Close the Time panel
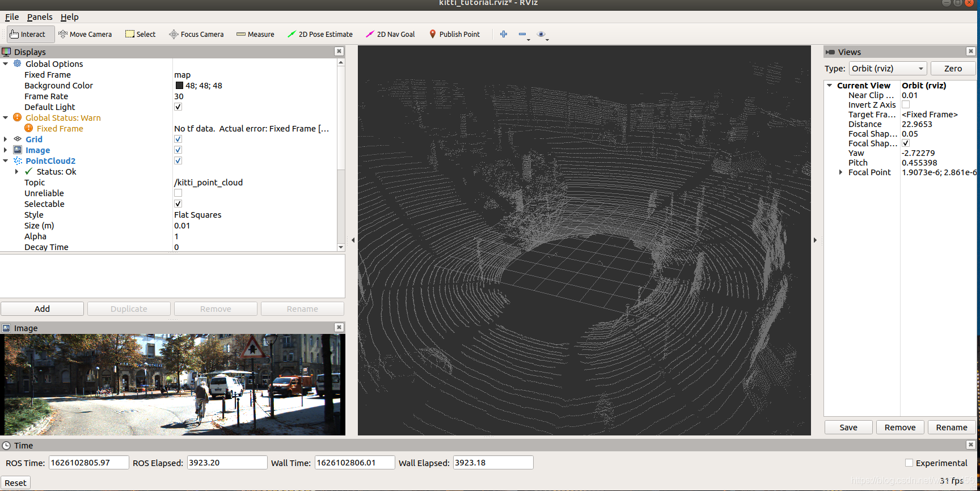This screenshot has height=491, width=980. pos(971,445)
